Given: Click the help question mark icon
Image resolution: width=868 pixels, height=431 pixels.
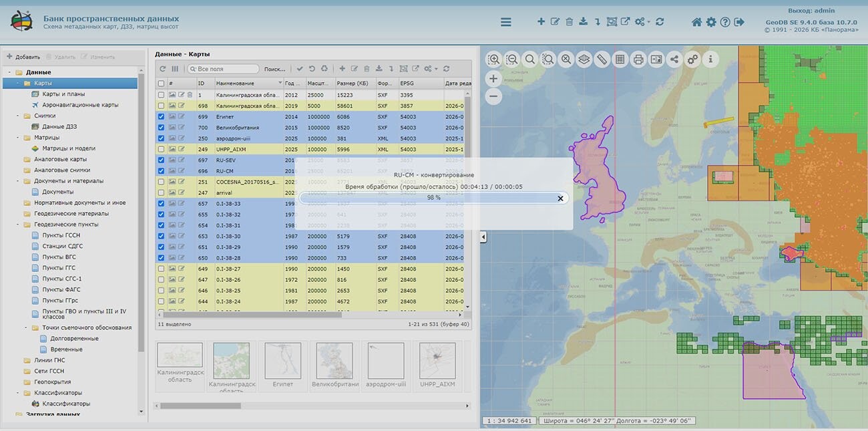Looking at the screenshot, I should pos(725,22).
